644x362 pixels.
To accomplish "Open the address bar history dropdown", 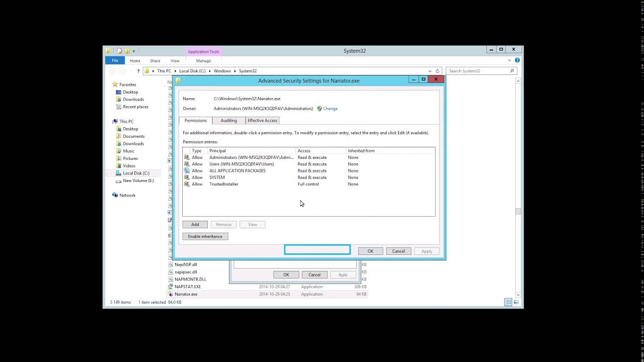I will pyautogui.click(x=430, y=71).
